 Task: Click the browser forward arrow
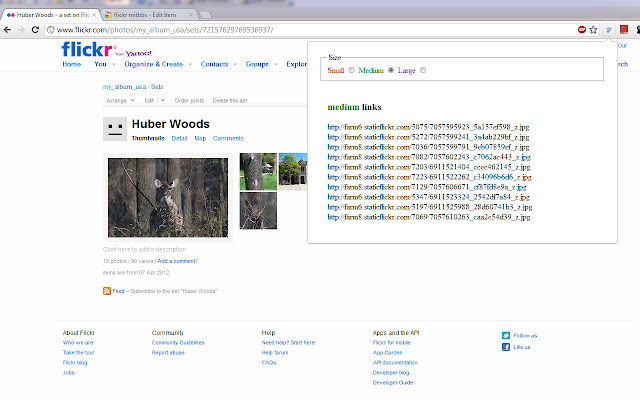(x=21, y=30)
